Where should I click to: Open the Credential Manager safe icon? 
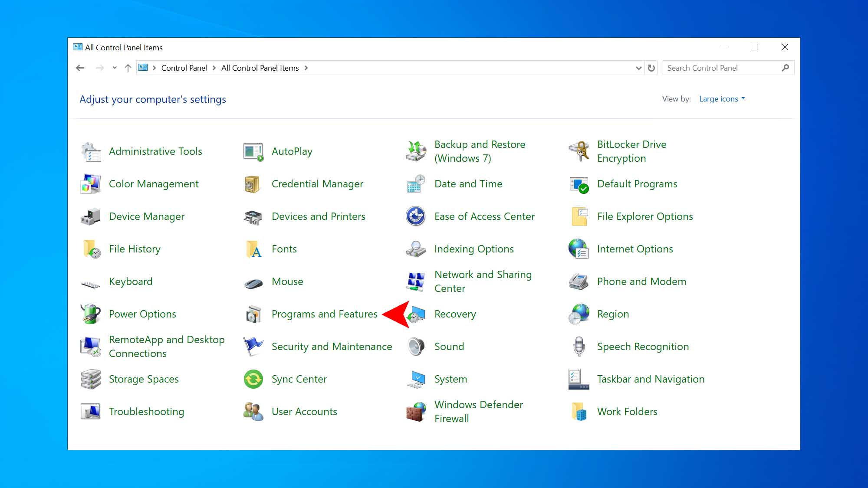click(253, 184)
